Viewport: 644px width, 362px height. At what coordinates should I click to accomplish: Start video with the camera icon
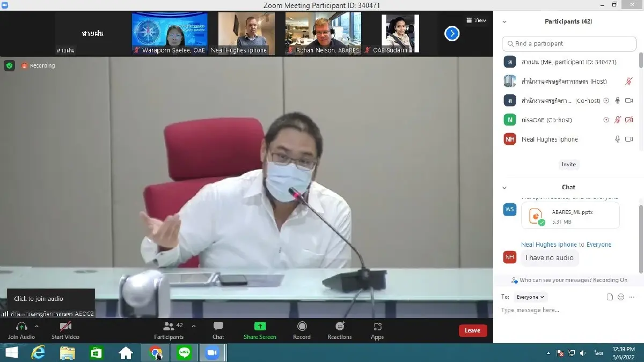pyautogui.click(x=65, y=326)
